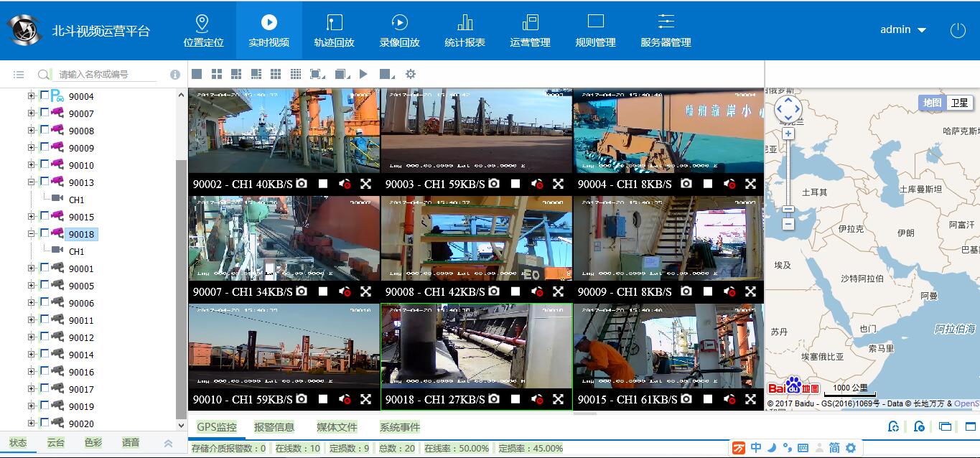This screenshot has height=458, width=980.
Task: Expand the 90009 tree node
Action: pyautogui.click(x=32, y=148)
